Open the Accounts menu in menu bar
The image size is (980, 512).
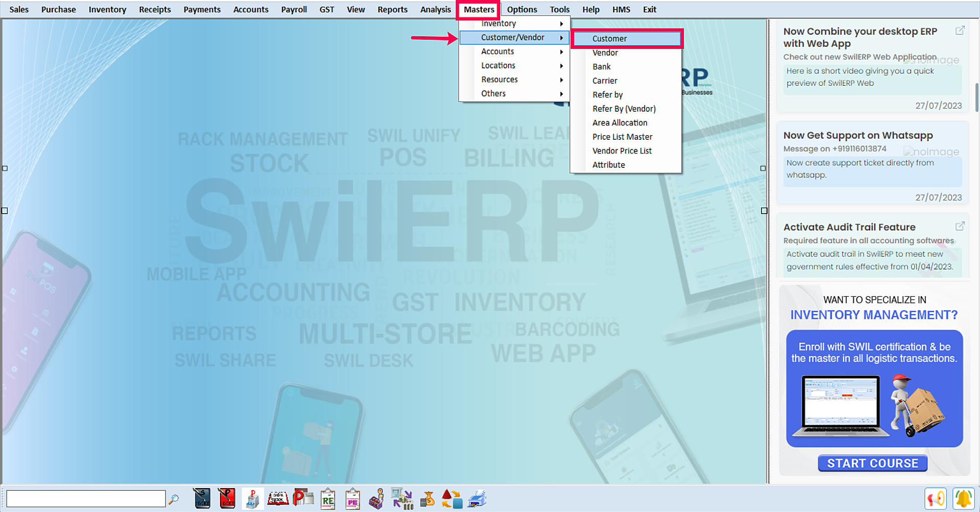coord(251,9)
